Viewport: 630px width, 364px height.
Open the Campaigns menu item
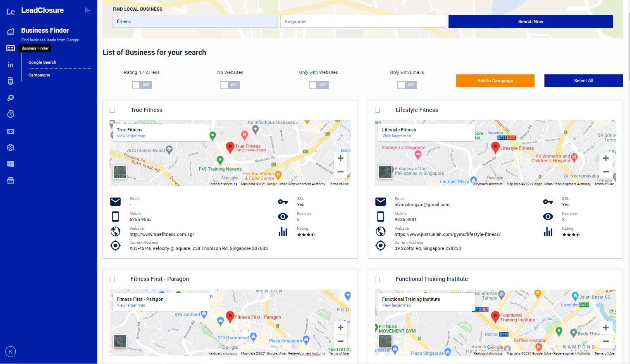coord(39,75)
